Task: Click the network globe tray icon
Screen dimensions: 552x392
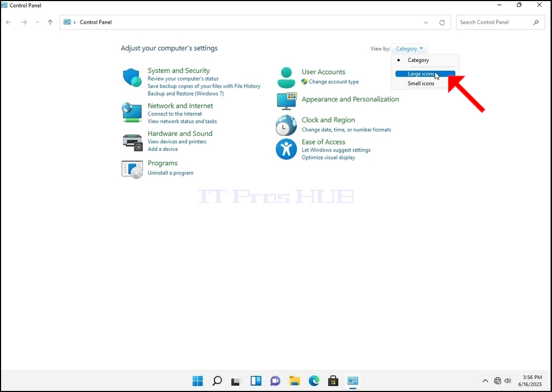Action: pyautogui.click(x=497, y=381)
